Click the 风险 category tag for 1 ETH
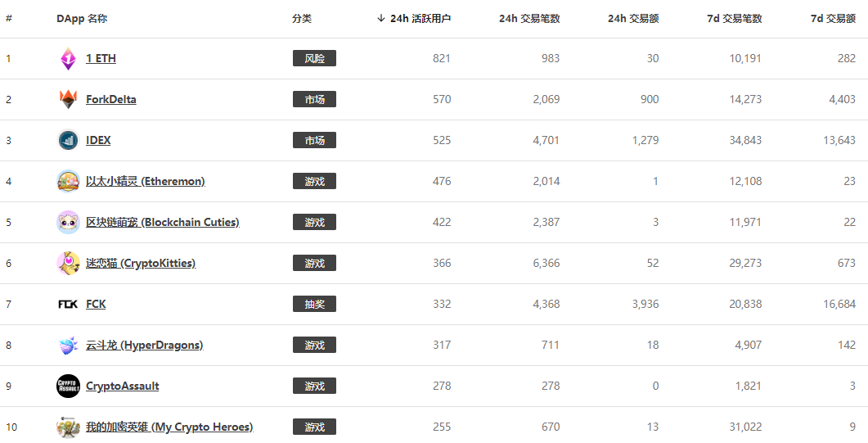 314,58
